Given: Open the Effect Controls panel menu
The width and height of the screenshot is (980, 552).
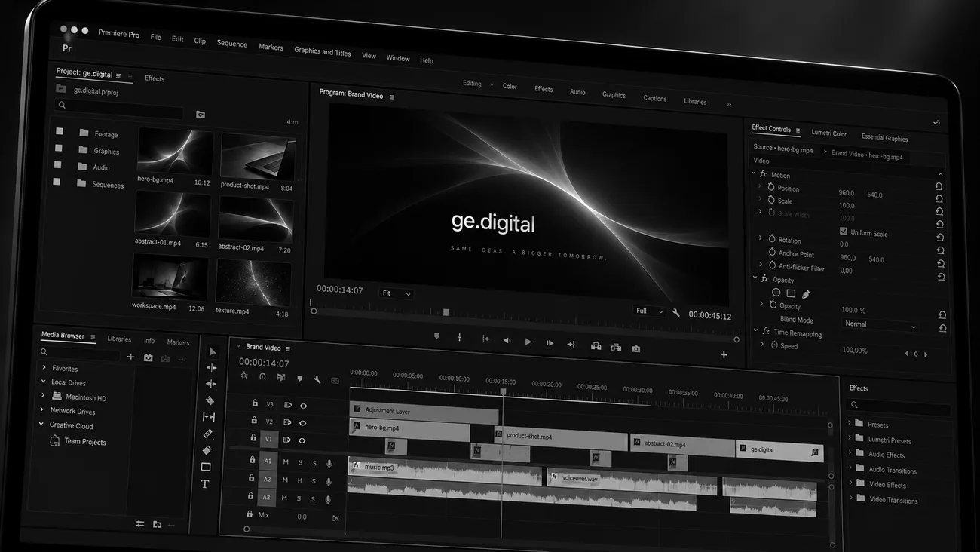Looking at the screenshot, I should (x=798, y=130).
